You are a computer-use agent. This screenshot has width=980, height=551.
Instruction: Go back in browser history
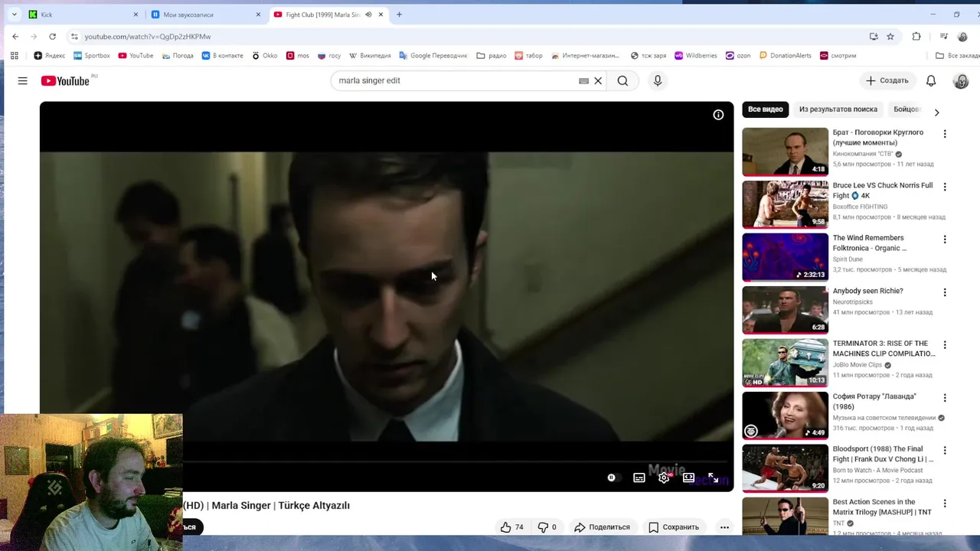point(15,36)
